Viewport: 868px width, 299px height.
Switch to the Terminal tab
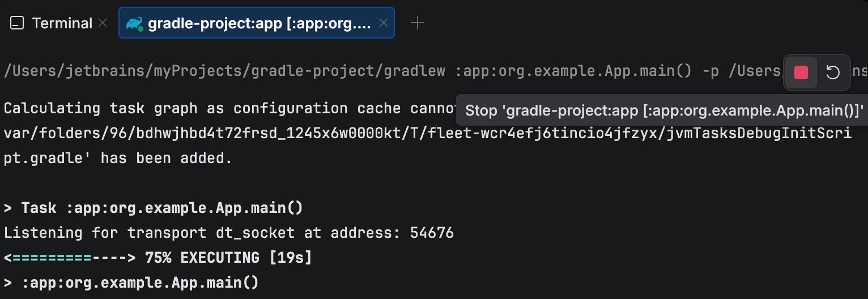(62, 23)
